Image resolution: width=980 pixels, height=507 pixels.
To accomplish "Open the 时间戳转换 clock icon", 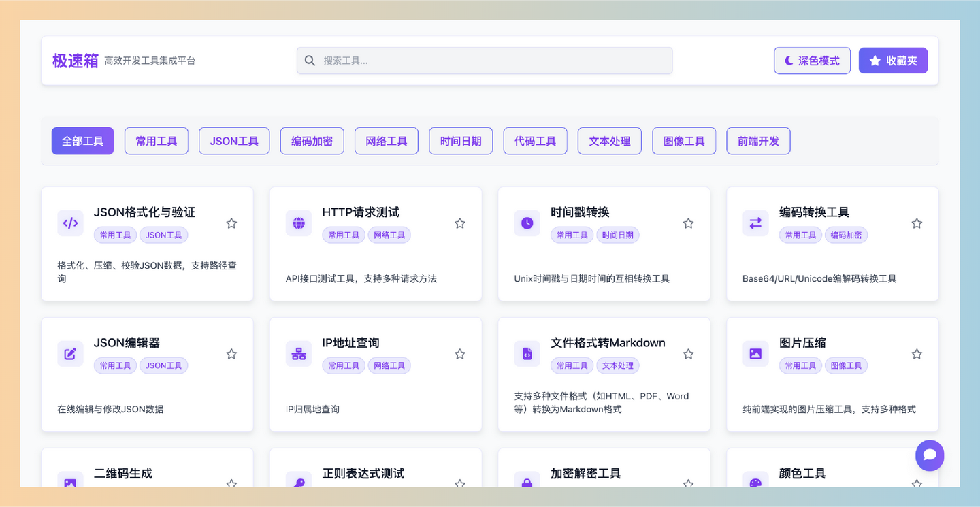I will coord(527,223).
